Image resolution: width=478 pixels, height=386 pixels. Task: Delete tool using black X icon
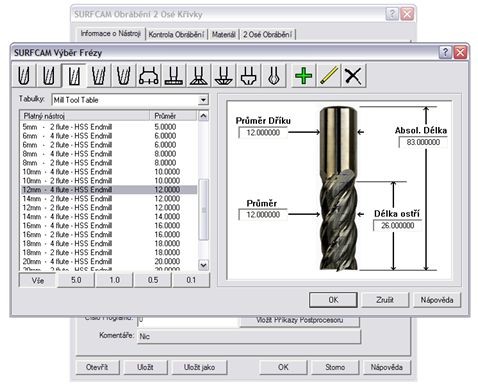(353, 76)
